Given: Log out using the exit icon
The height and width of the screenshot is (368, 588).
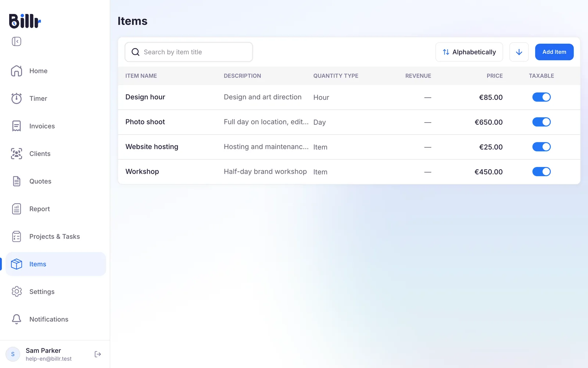Looking at the screenshot, I should coord(98,354).
